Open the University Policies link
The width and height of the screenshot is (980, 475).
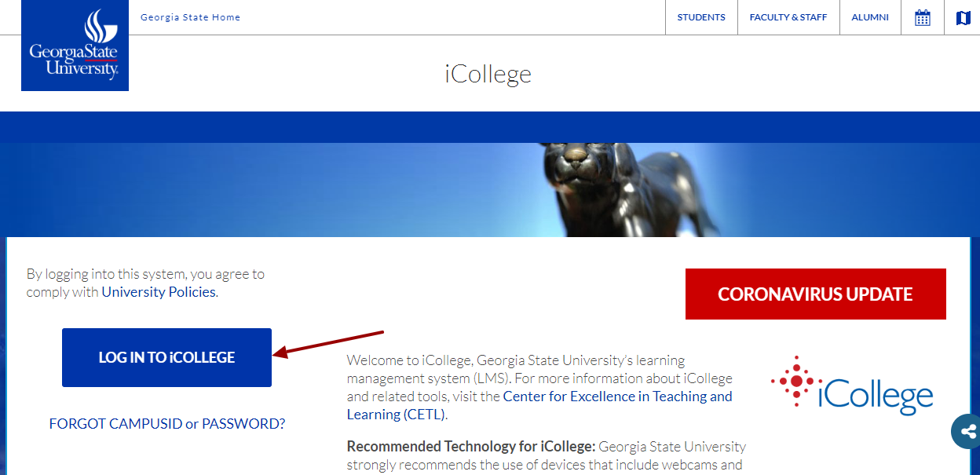[x=159, y=291]
